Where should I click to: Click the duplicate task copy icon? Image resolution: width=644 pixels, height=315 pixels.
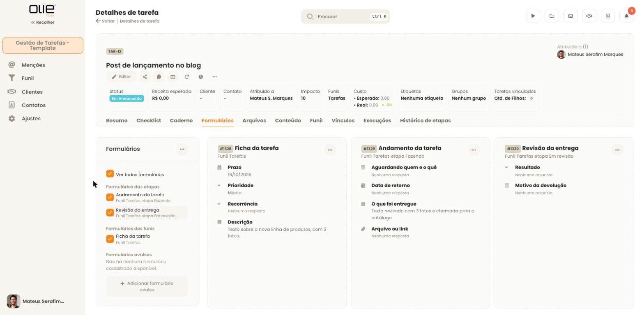point(159,77)
